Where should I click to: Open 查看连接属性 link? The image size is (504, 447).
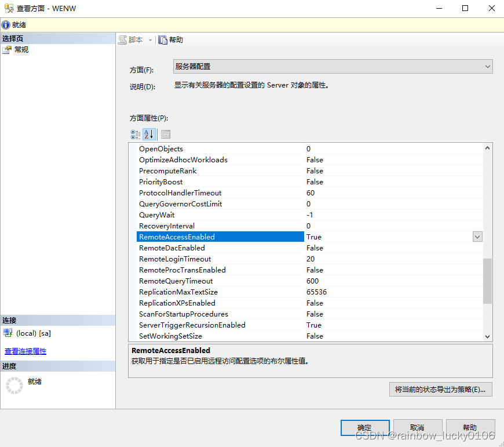[x=25, y=351]
